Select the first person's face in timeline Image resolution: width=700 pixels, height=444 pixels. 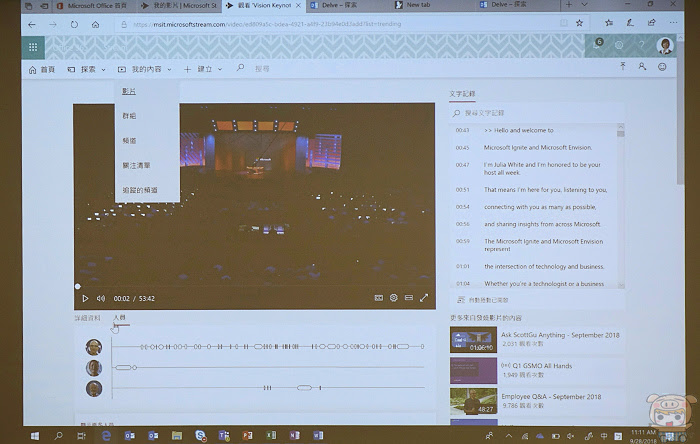coord(94,347)
